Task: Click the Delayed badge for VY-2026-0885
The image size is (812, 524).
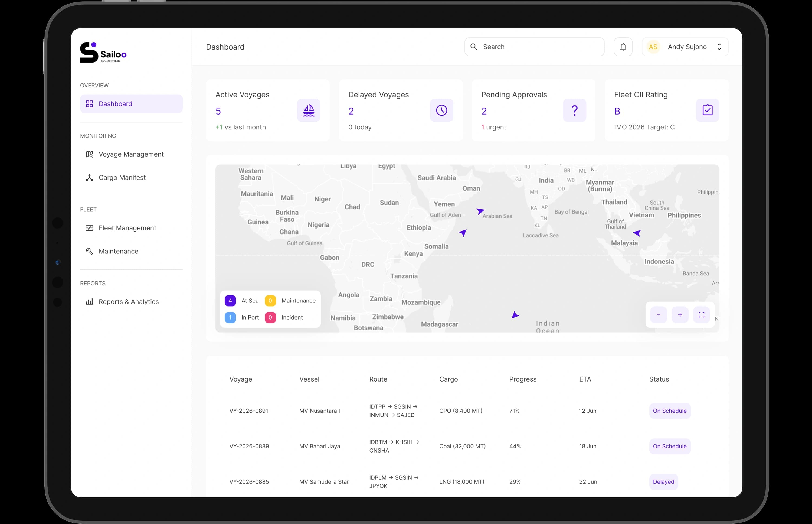Action: tap(663, 482)
